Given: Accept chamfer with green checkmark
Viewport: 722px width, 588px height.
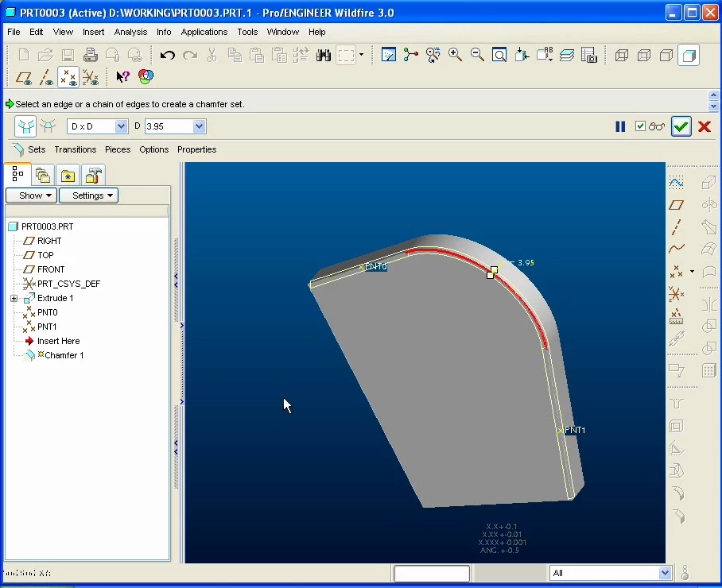Looking at the screenshot, I should point(681,126).
